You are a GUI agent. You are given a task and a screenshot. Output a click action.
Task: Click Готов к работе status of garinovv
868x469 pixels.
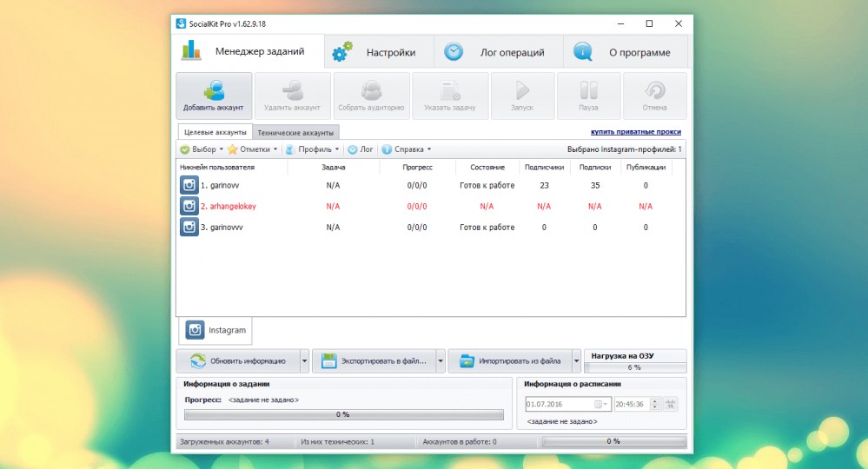pyautogui.click(x=487, y=185)
